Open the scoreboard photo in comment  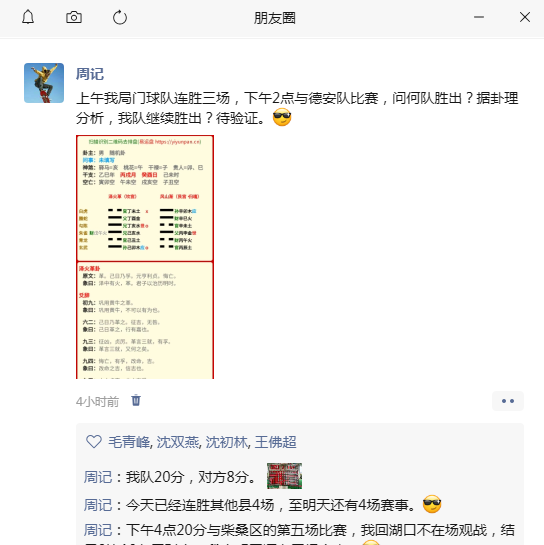(x=284, y=476)
